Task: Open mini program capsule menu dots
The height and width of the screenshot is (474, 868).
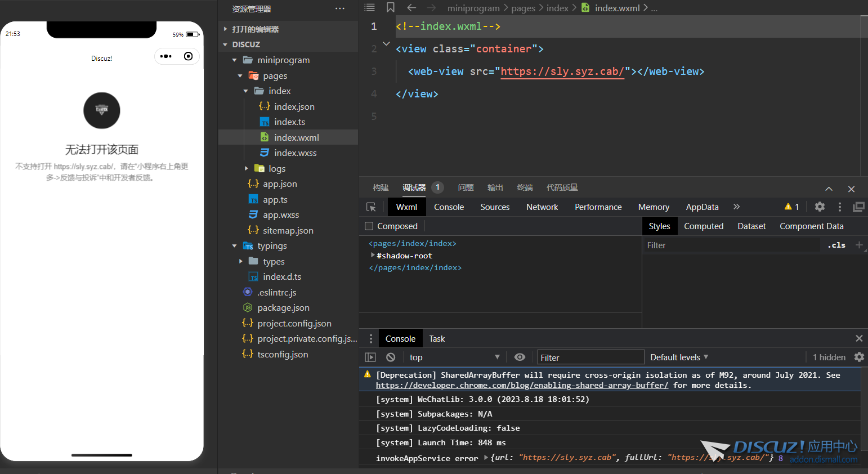Action: [x=166, y=56]
